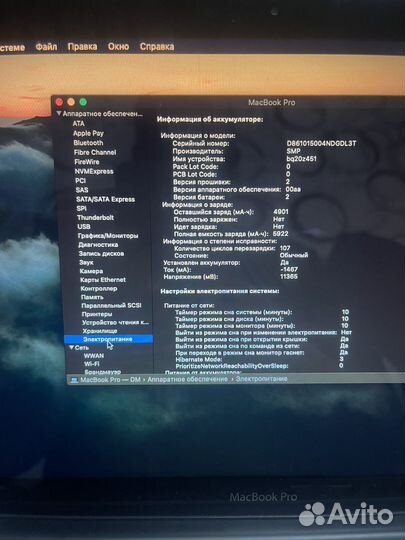Click the current value -1467
The height and width of the screenshot is (540, 405).
click(x=289, y=269)
